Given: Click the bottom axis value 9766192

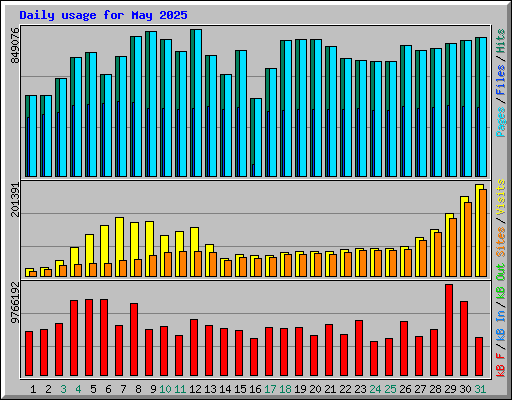Looking at the screenshot, I should [15, 303].
